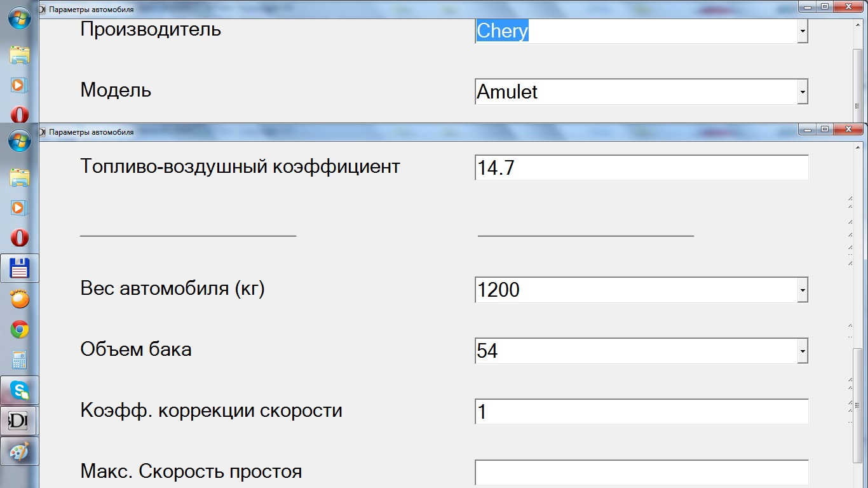Open the Объем бака dropdown arrow
The width and height of the screenshot is (868, 488).
[803, 351]
